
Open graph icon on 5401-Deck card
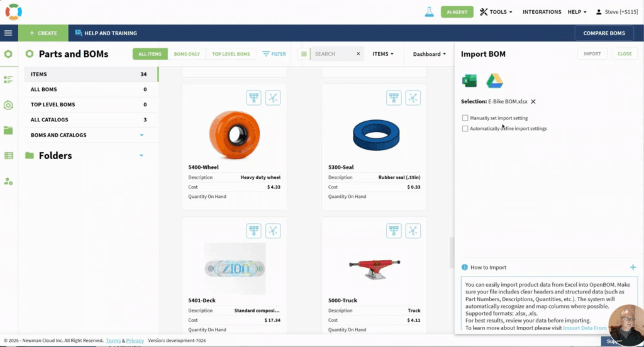coord(273,231)
